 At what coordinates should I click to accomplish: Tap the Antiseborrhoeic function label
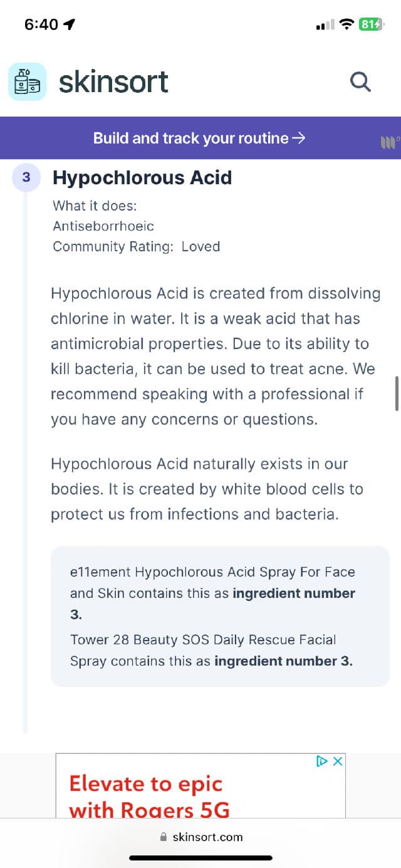pyautogui.click(x=103, y=226)
